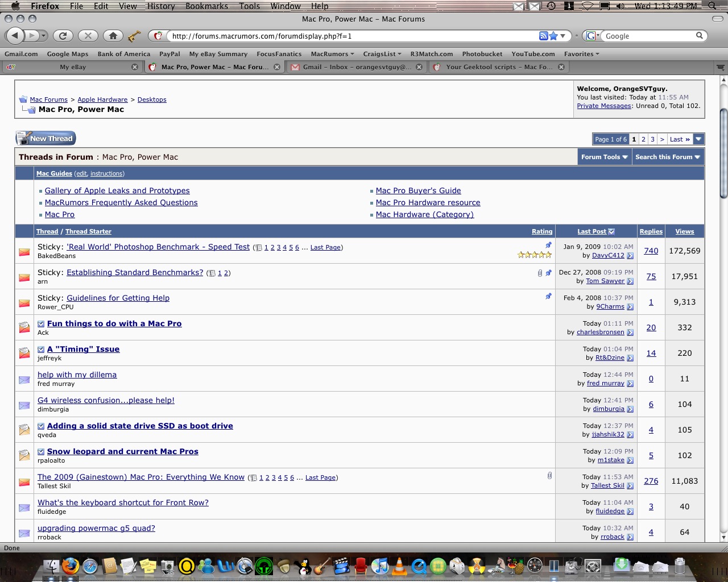The image size is (728, 582).
Task: Reload the page with the Refresh button
Action: [x=63, y=36]
